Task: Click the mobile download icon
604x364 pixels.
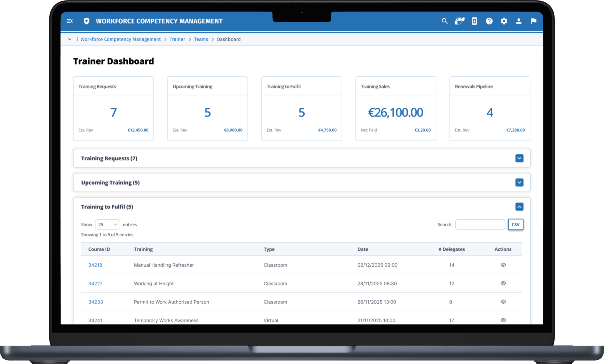Action: 474,21
